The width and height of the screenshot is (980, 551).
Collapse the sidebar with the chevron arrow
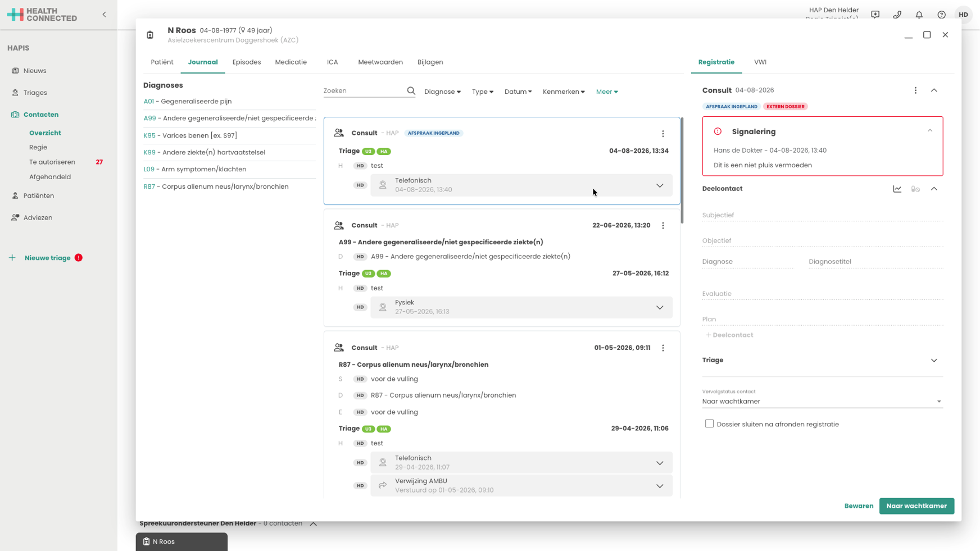pyautogui.click(x=104, y=15)
